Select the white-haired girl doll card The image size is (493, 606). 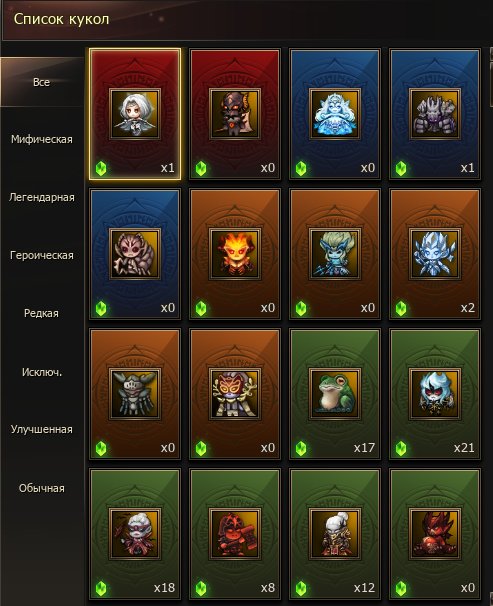[x=135, y=114]
